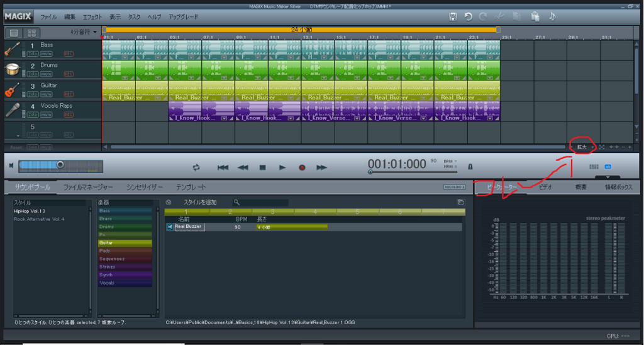Click the red Guitar instrument icon
Viewport: 644px width, 345px height.
pyautogui.click(x=13, y=90)
